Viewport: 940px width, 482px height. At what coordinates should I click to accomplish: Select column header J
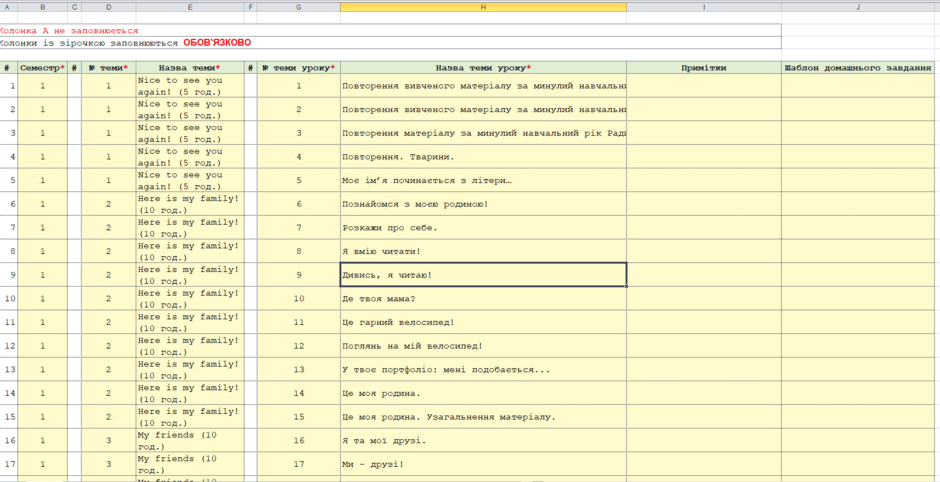858,7
